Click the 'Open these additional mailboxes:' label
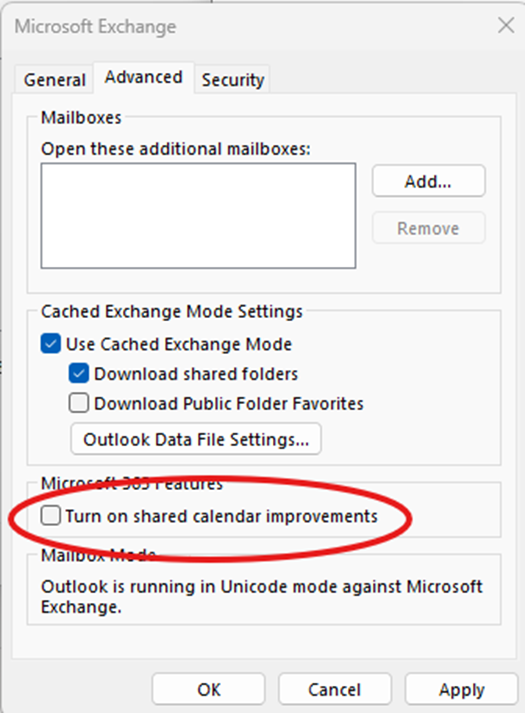The height and width of the screenshot is (713, 525). point(176,149)
